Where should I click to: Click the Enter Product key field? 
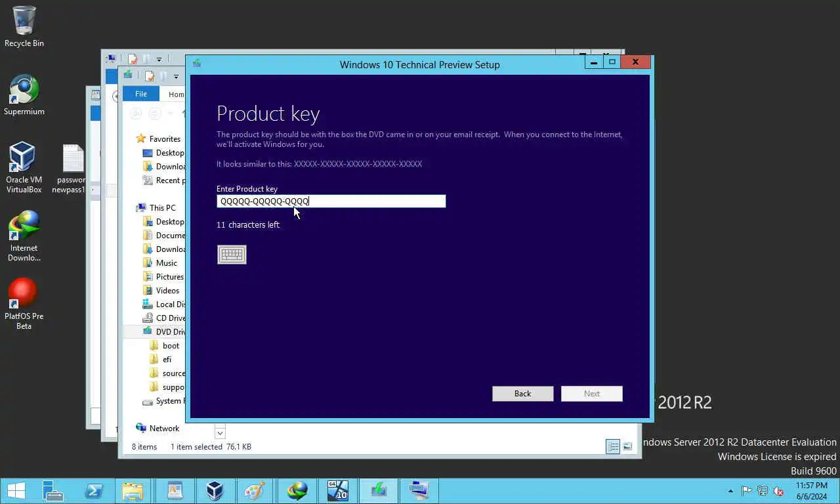[x=331, y=201]
